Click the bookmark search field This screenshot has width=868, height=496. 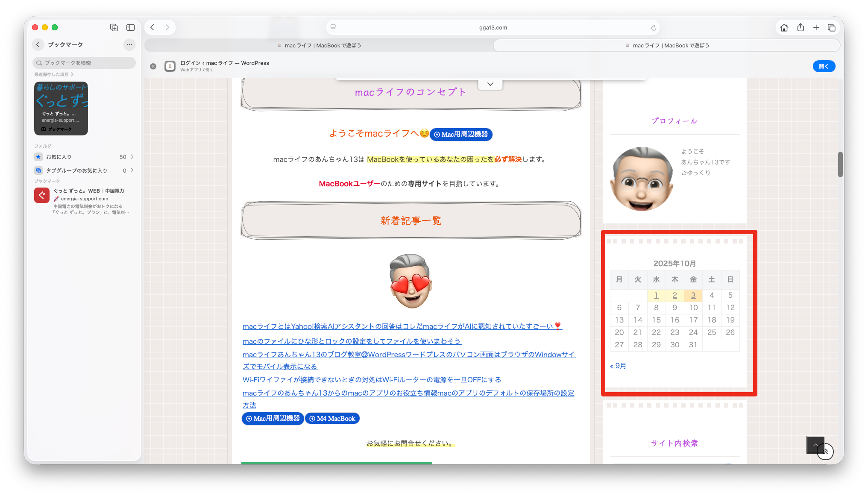84,63
